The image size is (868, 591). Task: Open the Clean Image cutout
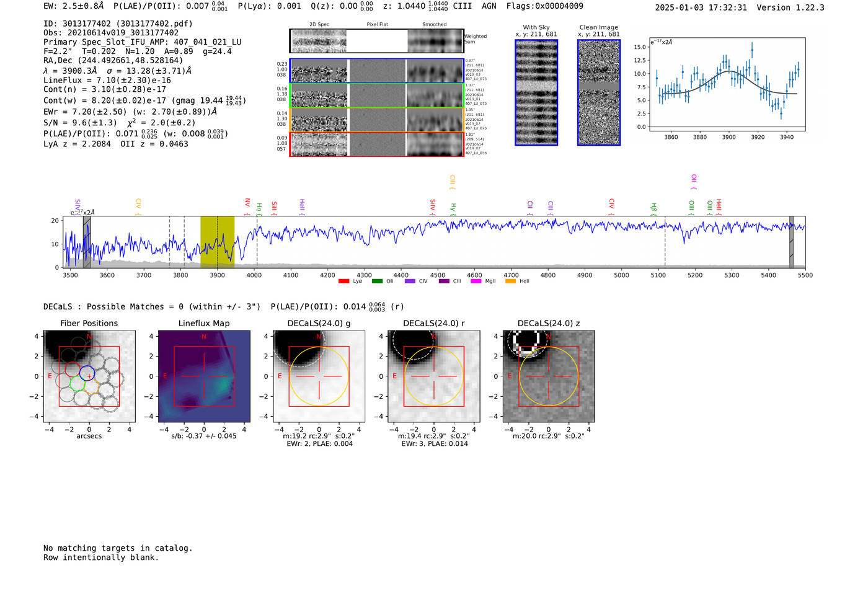(599, 92)
